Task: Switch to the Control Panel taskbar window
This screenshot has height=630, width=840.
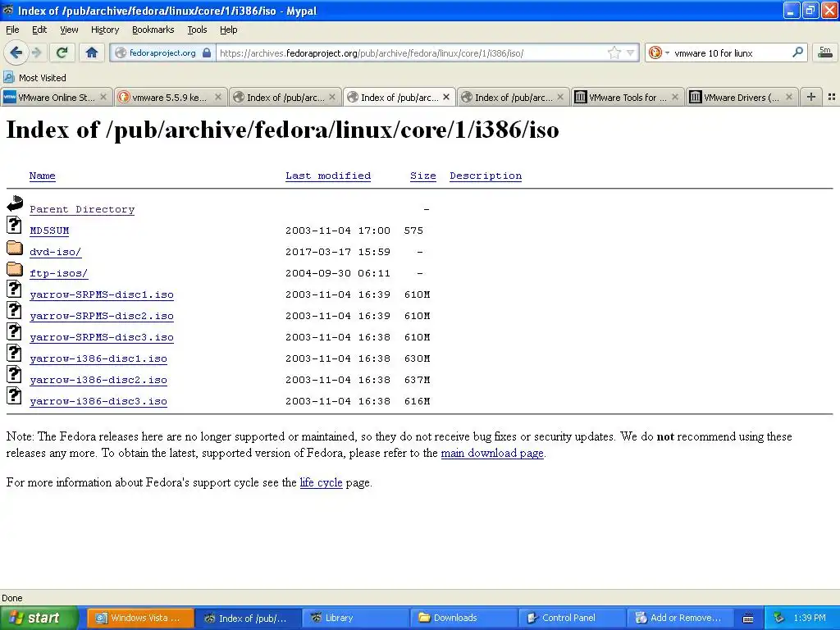Action: tap(572, 619)
